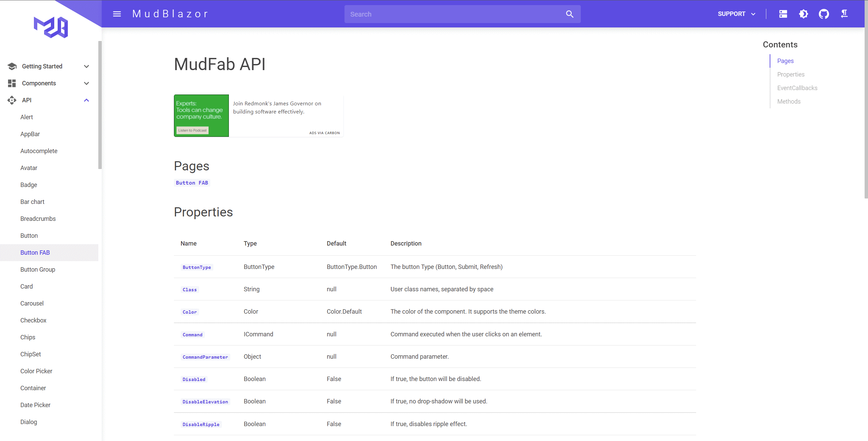Screen dimensions: 868x441
Task: Expand the Getting Started section
Action: tap(86, 66)
